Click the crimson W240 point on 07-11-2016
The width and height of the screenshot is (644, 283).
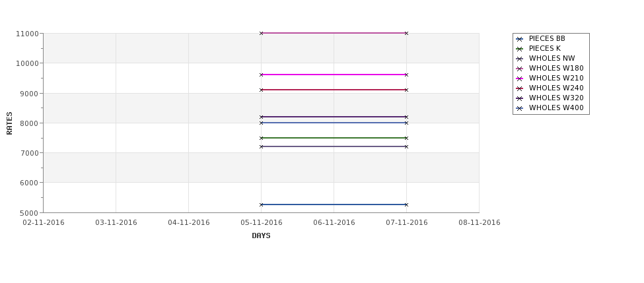(407, 90)
